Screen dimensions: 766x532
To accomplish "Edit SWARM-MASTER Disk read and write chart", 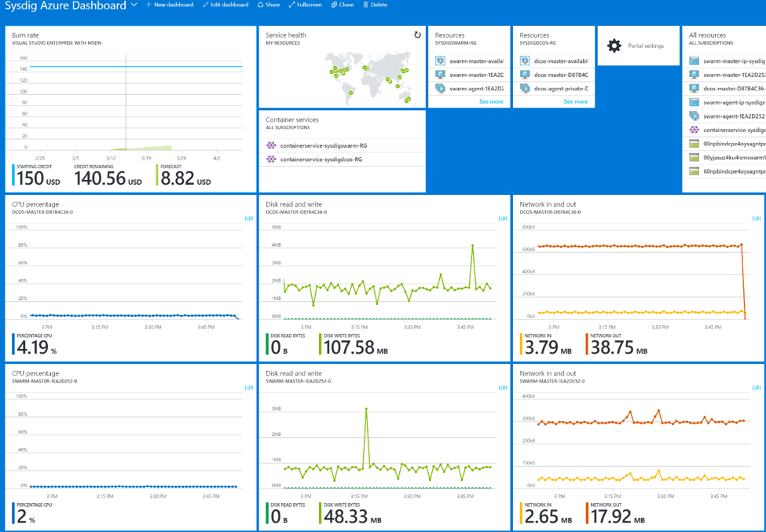I will click(x=503, y=387).
